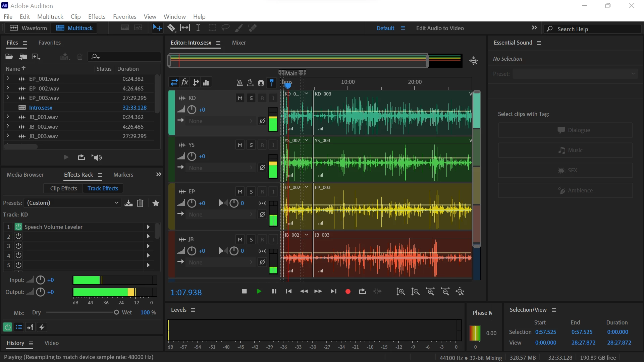Screen dimensions: 644x362
Task: Toggle power for Speech Volume Leveler effect
Action: 18,227
